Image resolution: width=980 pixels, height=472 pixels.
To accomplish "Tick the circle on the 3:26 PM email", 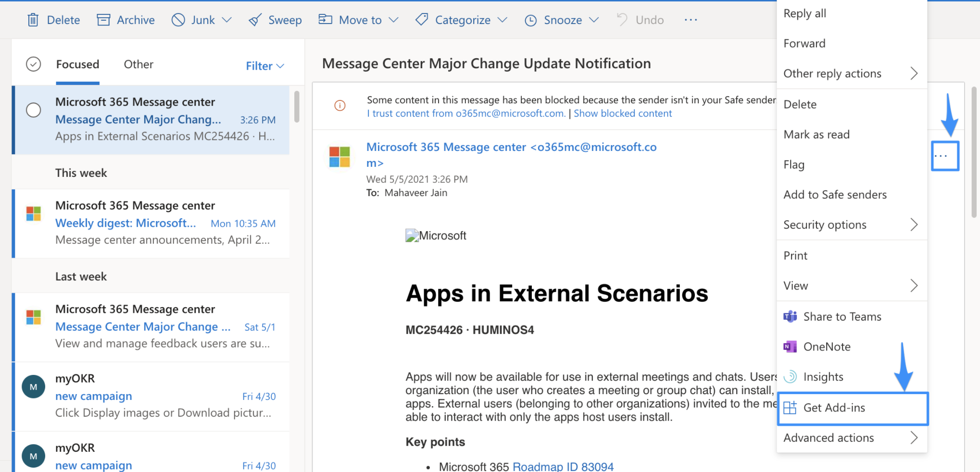I will click(x=33, y=110).
